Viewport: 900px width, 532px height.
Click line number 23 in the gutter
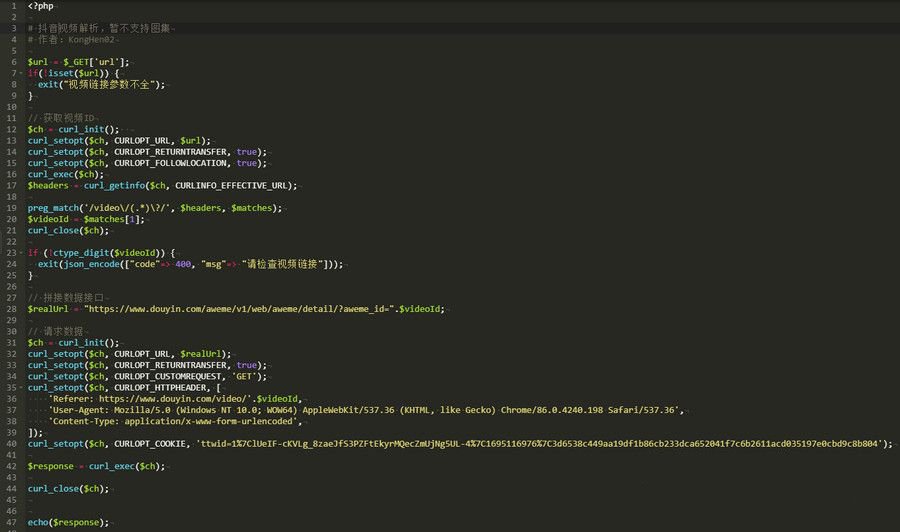[9, 252]
